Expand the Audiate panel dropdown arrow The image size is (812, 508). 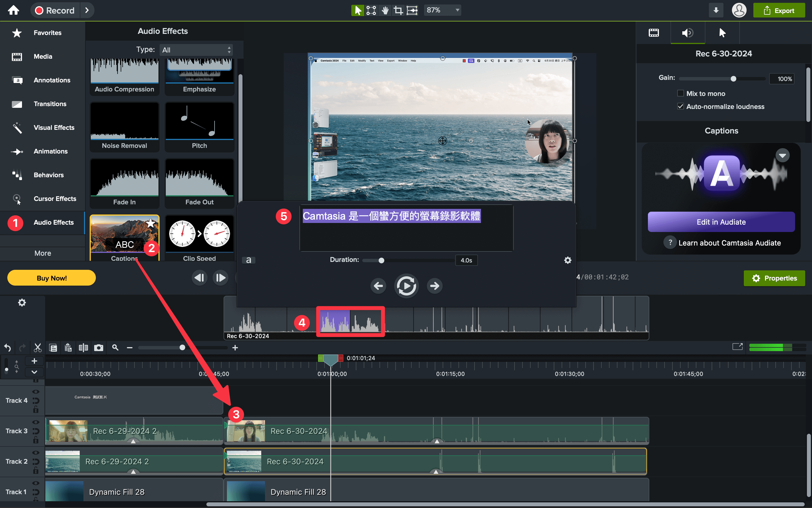[x=782, y=156]
